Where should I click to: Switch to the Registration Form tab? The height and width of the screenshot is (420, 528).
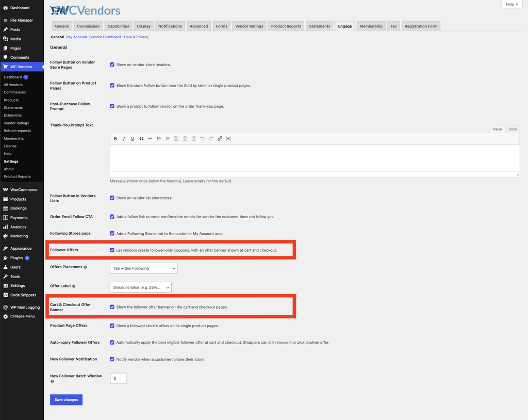421,26
